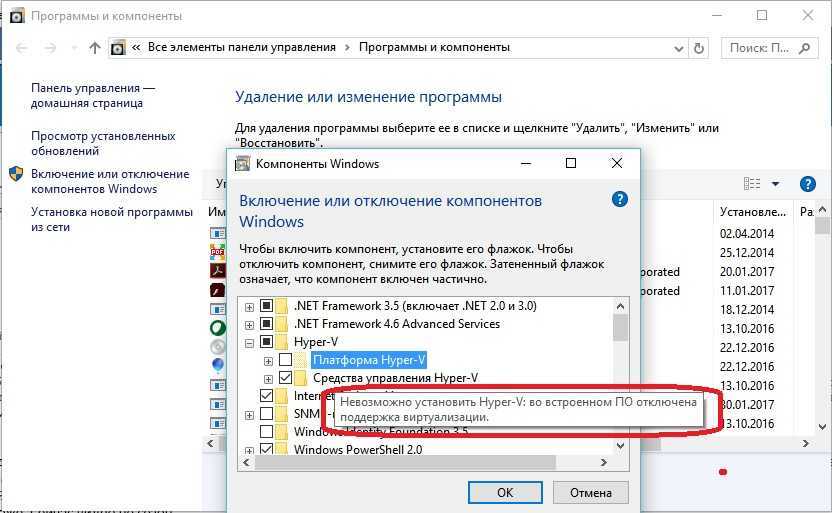Click Программы и компоненты breadcrumb
Viewport: 834px width, 513px height.
click(434, 47)
